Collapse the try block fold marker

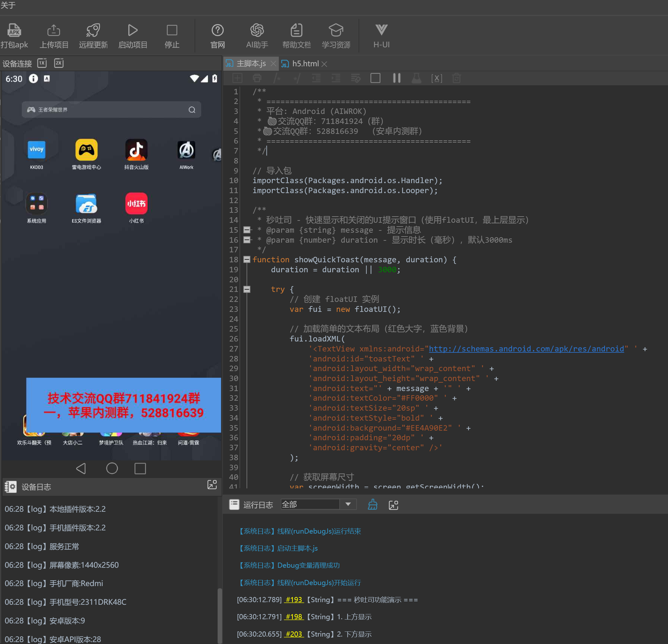tap(247, 289)
